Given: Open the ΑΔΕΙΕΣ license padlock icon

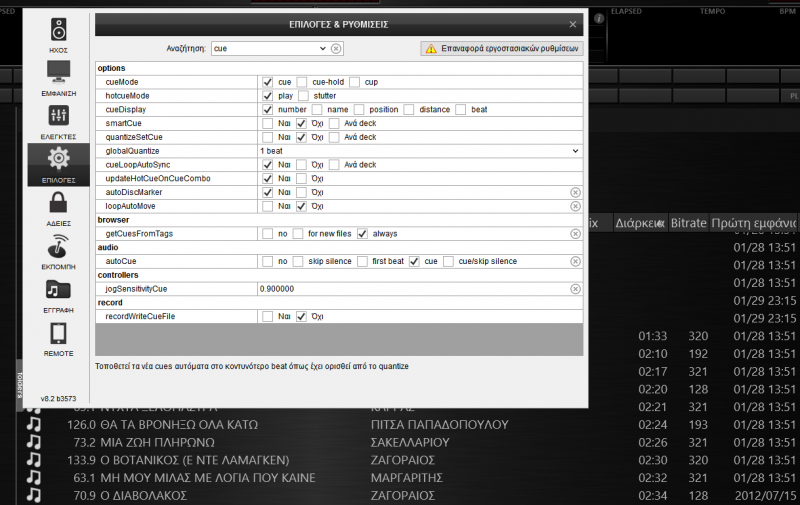Looking at the screenshot, I should [58, 204].
